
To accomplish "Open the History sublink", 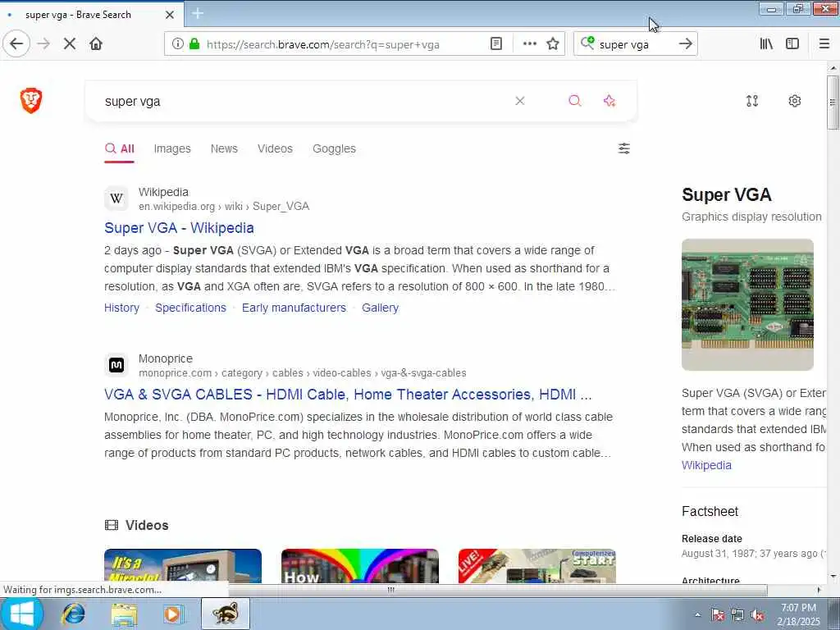I will point(121,308).
